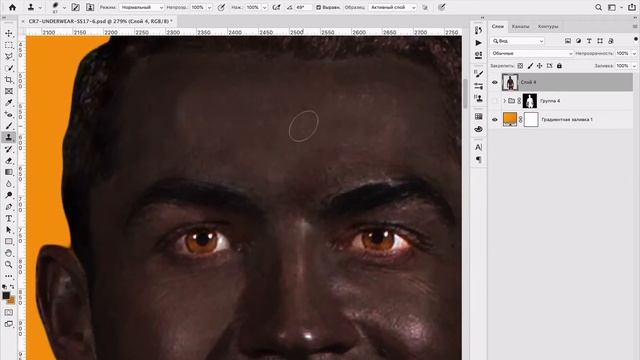Switch to the Слои tab
The width and height of the screenshot is (640, 360).
click(498, 27)
